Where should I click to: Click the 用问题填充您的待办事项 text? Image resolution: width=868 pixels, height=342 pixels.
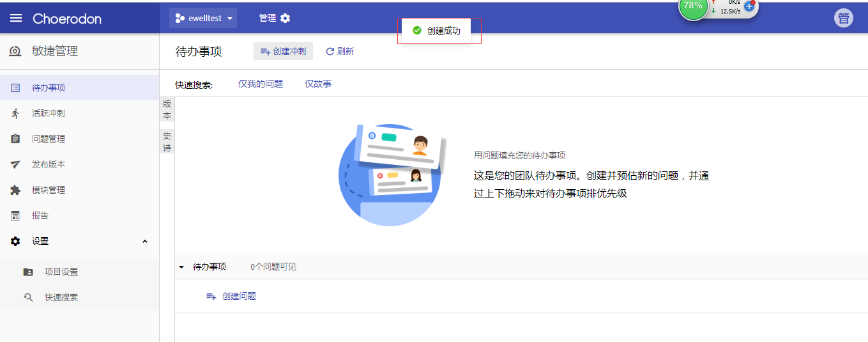click(x=519, y=155)
